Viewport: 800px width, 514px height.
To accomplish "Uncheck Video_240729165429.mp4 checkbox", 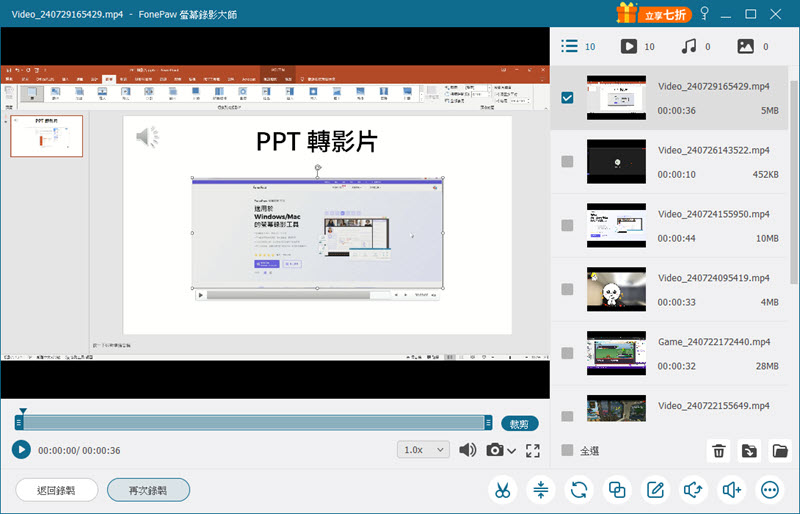I will (567, 97).
